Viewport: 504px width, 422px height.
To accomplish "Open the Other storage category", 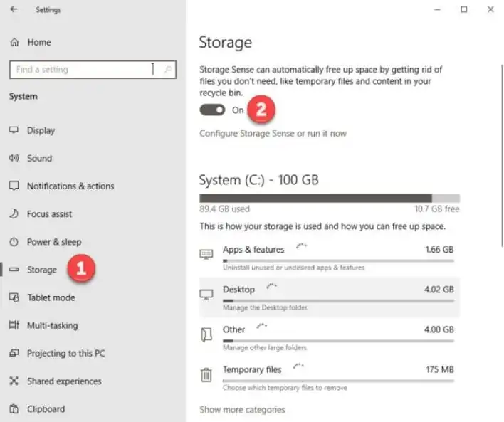I will (330, 337).
